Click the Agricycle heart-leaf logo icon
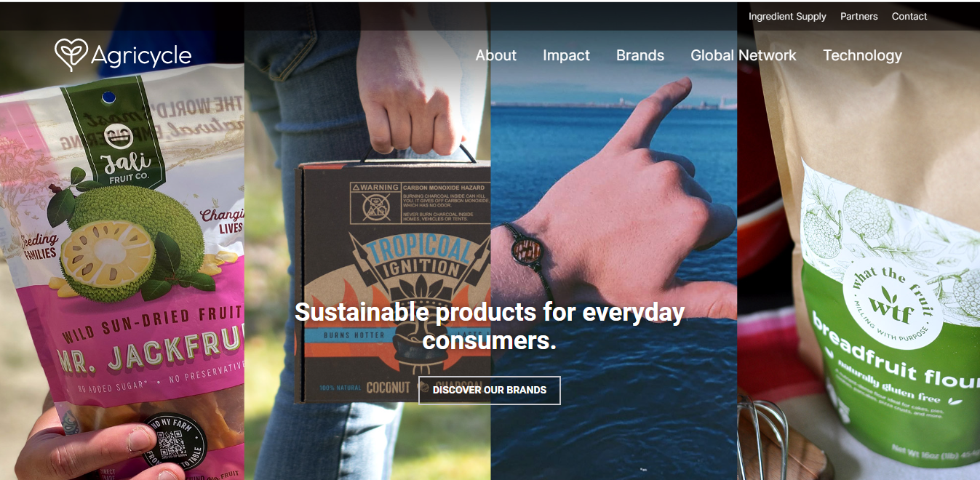This screenshot has height=480, width=980. [x=71, y=55]
